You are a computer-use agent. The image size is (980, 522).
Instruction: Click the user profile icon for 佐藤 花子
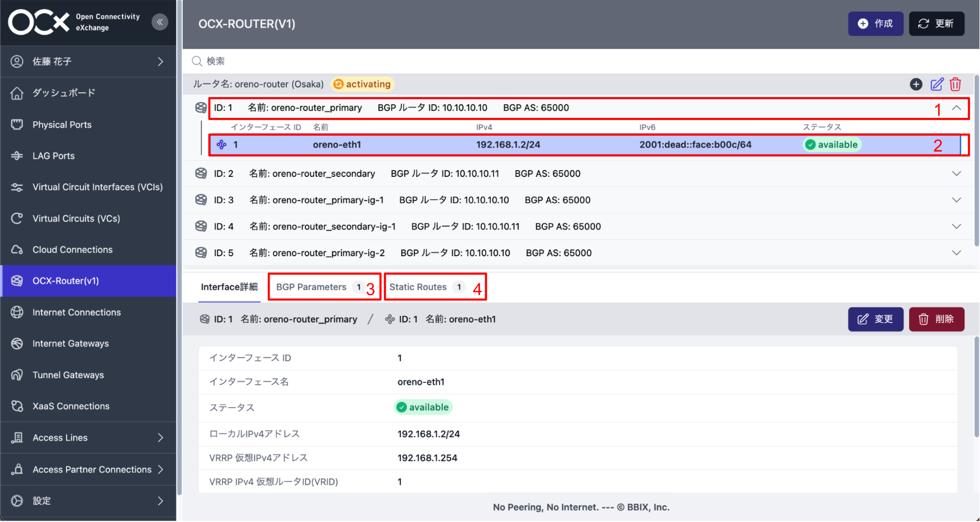click(x=17, y=61)
